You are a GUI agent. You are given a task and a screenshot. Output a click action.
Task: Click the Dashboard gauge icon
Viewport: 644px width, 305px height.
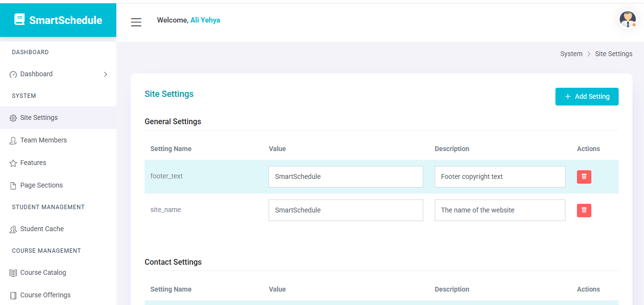(13, 75)
